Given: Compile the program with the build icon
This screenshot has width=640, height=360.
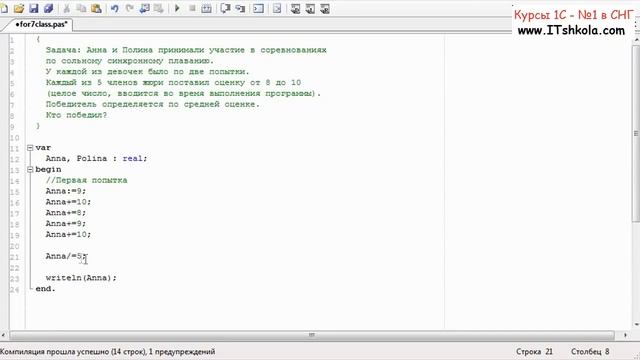Looking at the screenshot, I should (207, 8).
